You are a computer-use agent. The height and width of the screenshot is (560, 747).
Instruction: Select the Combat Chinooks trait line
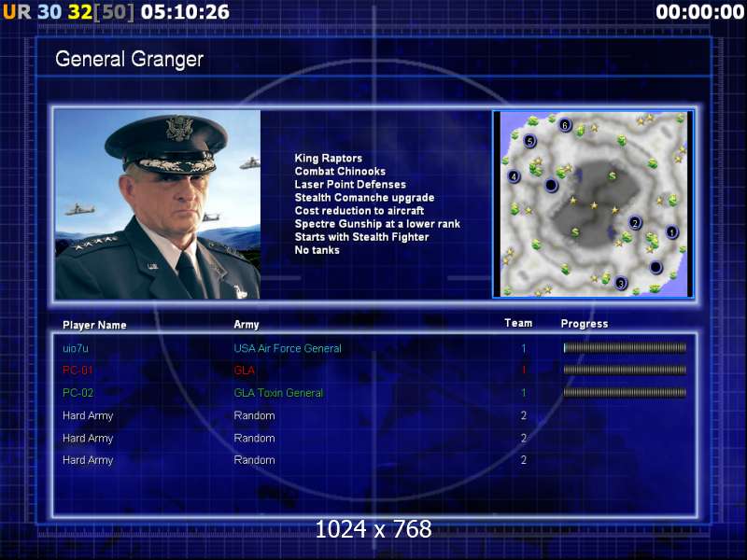coord(340,171)
